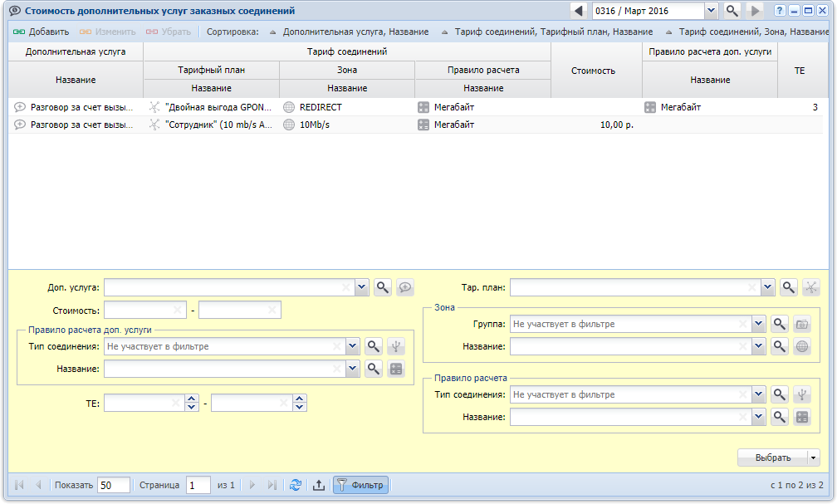
Task: Toggle the Фильтр panel button
Action: point(361,485)
